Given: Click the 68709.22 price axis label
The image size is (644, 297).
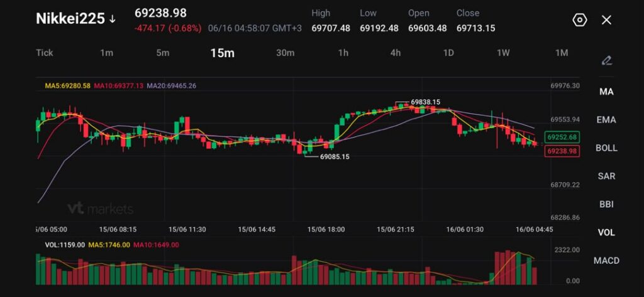Looking at the screenshot, I should click(565, 185).
